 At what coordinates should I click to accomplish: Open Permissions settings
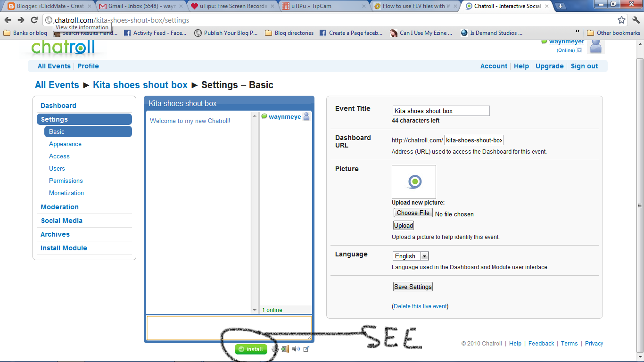point(66,181)
